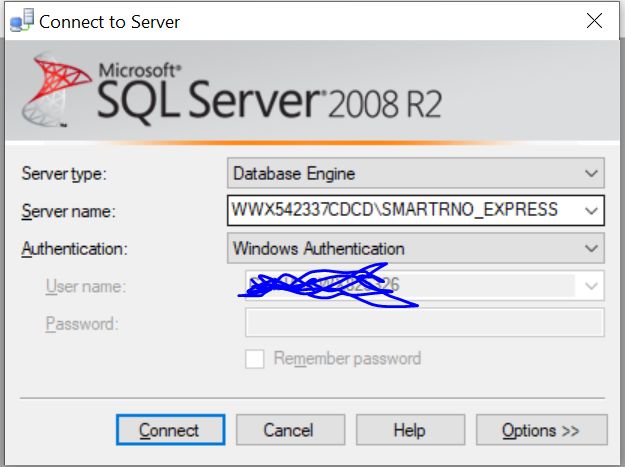Image resolution: width=625 pixels, height=467 pixels.
Task: Click the Connect button
Action: (x=171, y=430)
